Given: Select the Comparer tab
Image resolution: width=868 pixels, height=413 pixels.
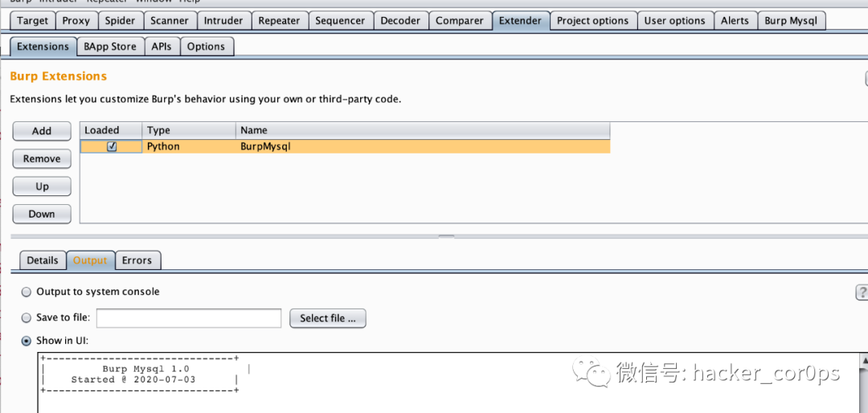Looking at the screenshot, I should tap(461, 20).
